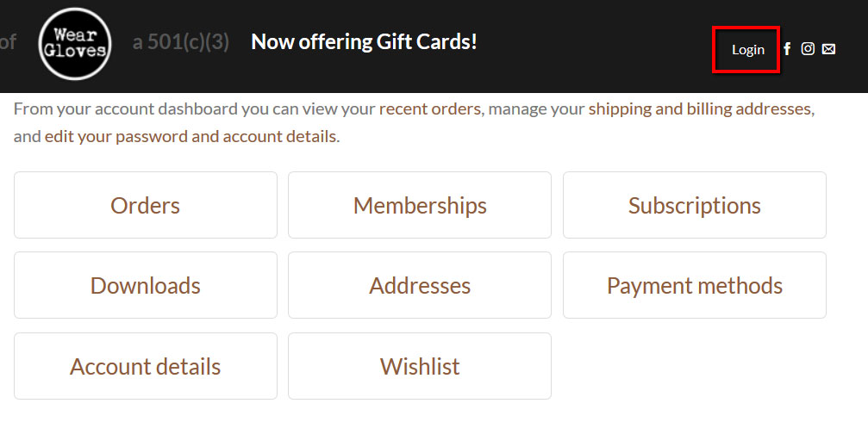Screen dimensions: 868x422
Task: Follow the recent orders text link
Action: (x=430, y=109)
